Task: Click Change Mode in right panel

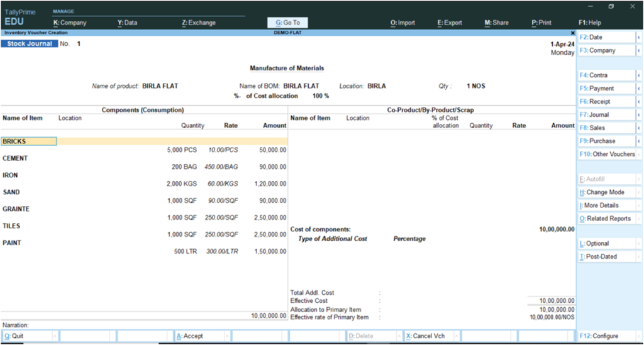Action: coord(605,192)
